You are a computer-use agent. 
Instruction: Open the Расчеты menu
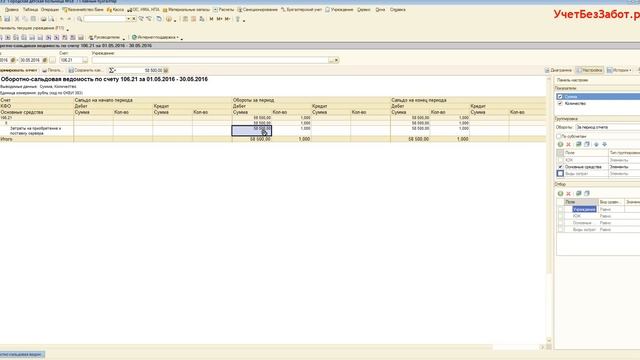pyautogui.click(x=224, y=9)
